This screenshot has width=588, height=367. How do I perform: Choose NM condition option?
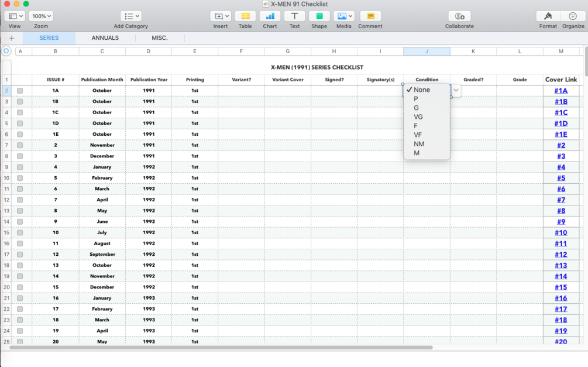pyautogui.click(x=427, y=144)
